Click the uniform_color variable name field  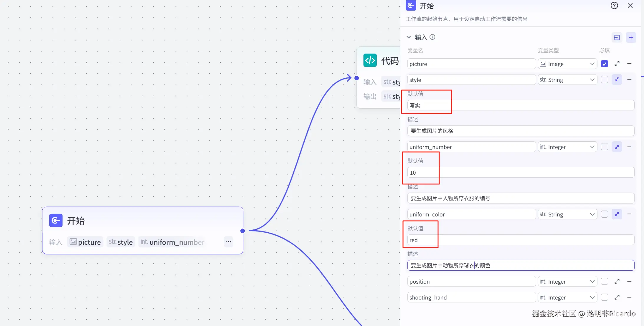point(471,214)
